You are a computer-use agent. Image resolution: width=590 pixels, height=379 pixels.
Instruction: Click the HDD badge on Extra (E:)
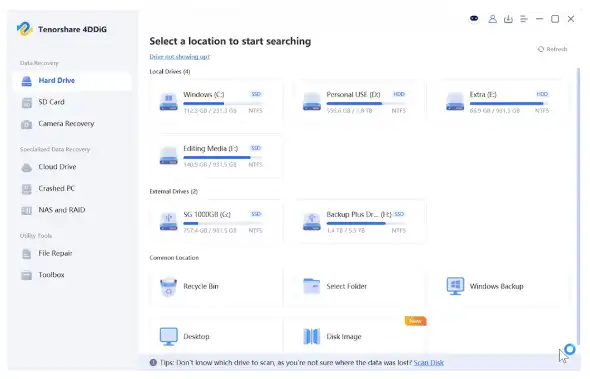(542, 94)
